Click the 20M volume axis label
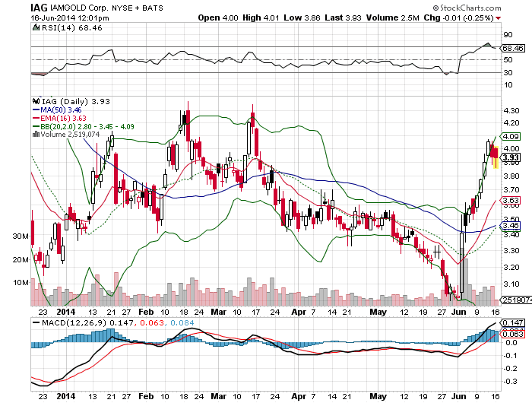 coord(21,260)
